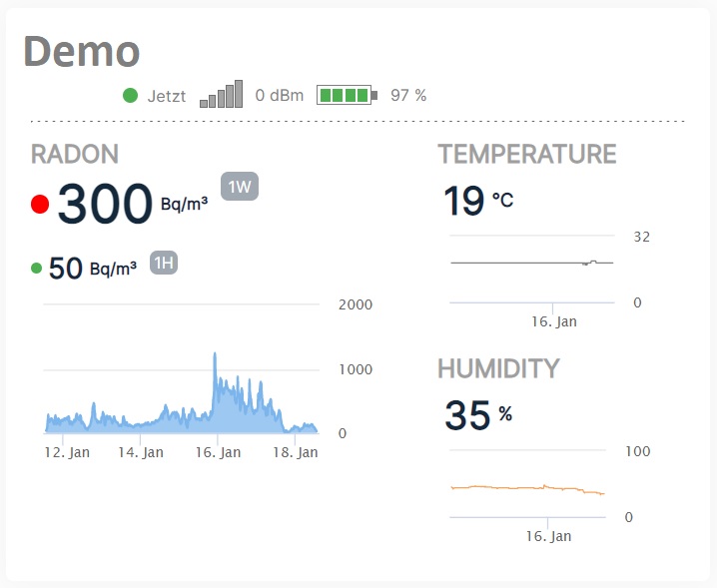This screenshot has height=588, width=717.
Task: Click the Demo device title
Action: 82,51
